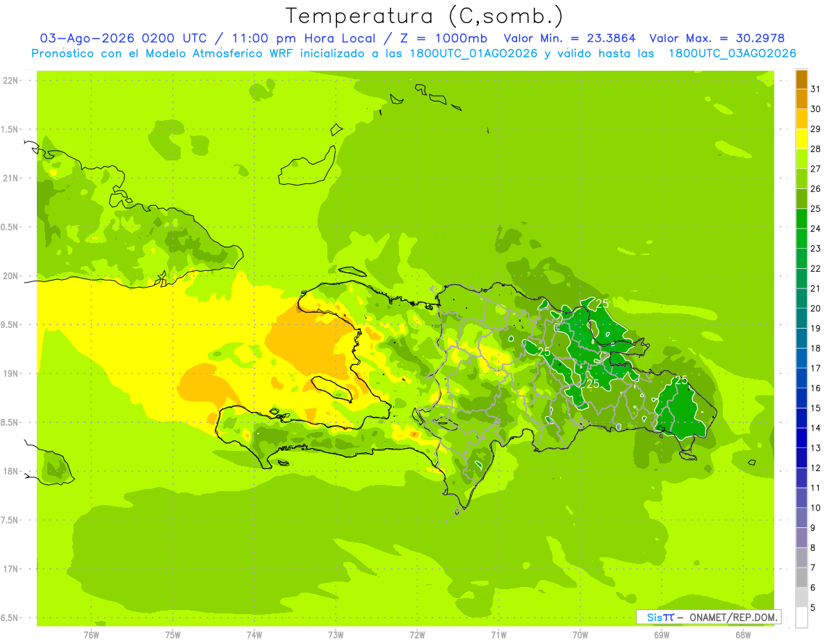Click the 'SisTT – ONAMET/REP.DOM.' credit label
The width and height of the screenshot is (834, 644).
(709, 617)
